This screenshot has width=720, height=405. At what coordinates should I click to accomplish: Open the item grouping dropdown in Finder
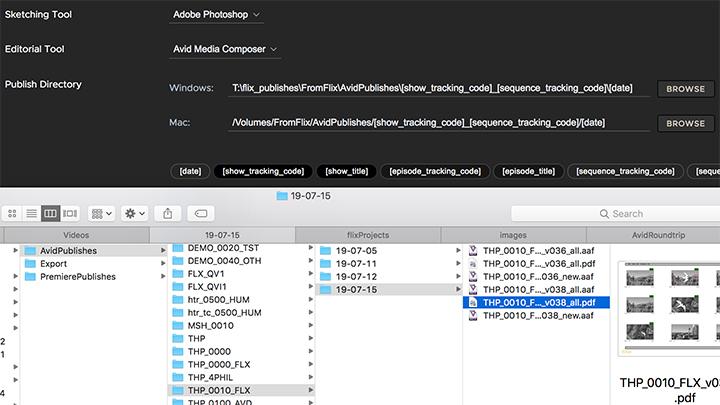coord(101,214)
